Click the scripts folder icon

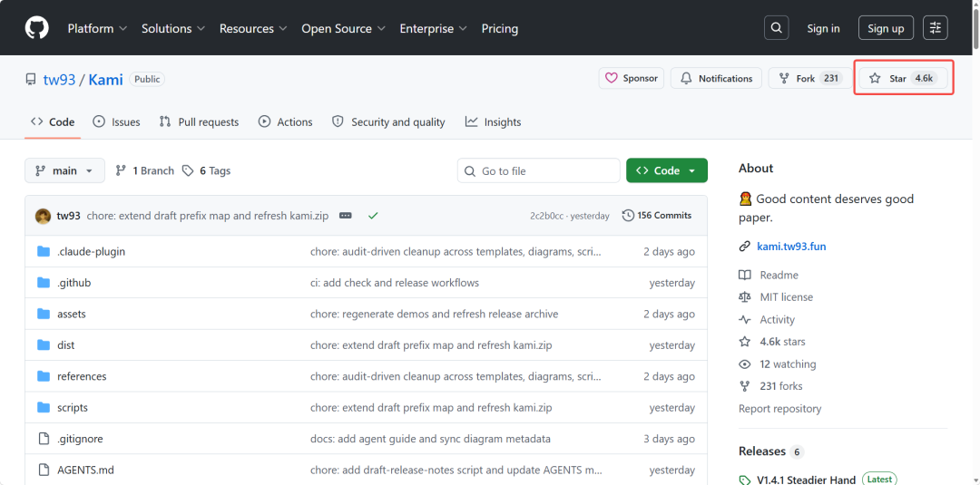44,408
